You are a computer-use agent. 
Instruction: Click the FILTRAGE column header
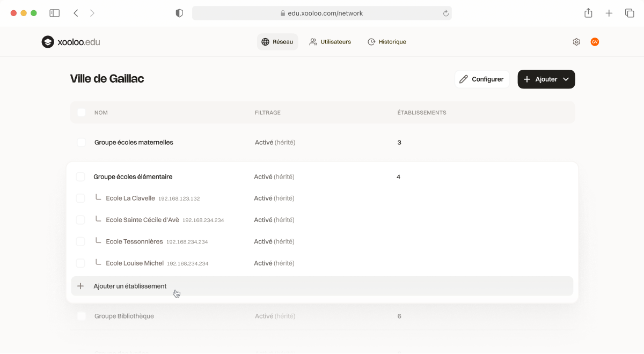pyautogui.click(x=268, y=113)
